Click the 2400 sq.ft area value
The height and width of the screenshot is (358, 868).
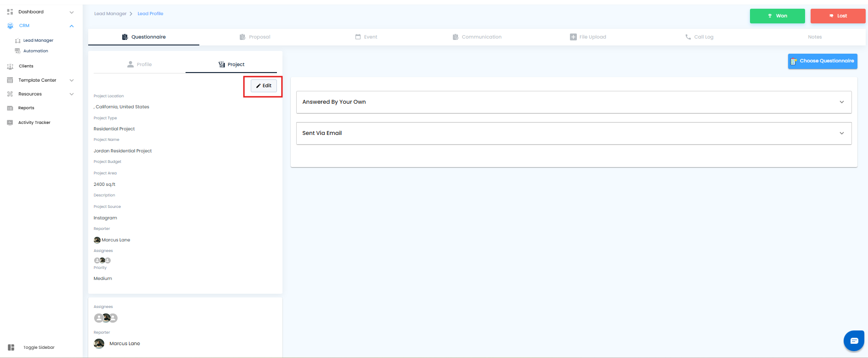[x=105, y=185]
